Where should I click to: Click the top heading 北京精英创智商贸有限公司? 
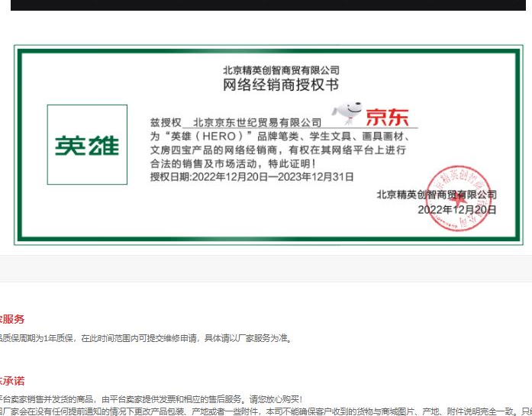pyautogui.click(x=281, y=70)
